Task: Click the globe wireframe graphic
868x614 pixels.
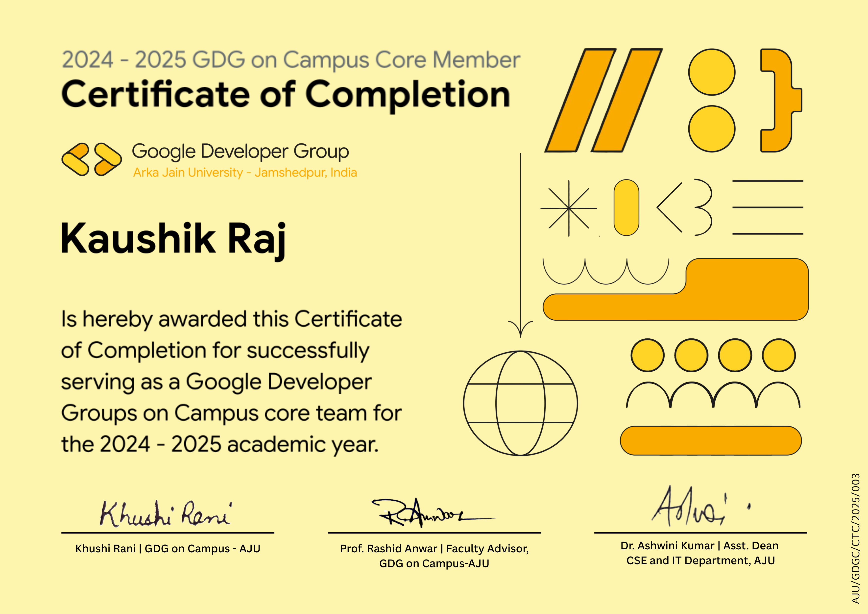Action: click(x=521, y=403)
